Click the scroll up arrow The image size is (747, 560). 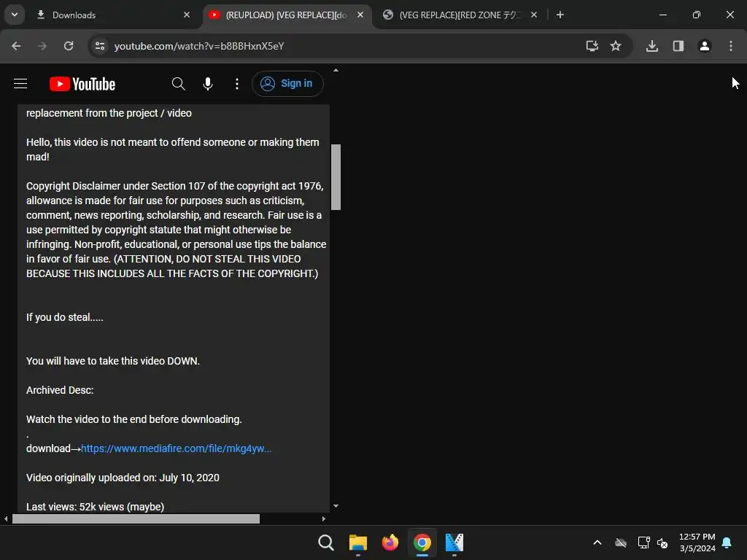[336, 71]
